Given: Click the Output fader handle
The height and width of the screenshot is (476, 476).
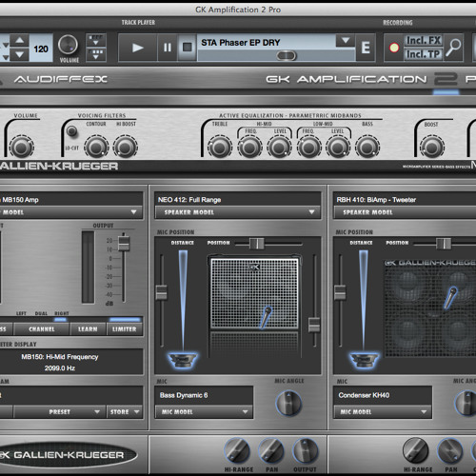Looking at the screenshot, I should click(124, 243).
